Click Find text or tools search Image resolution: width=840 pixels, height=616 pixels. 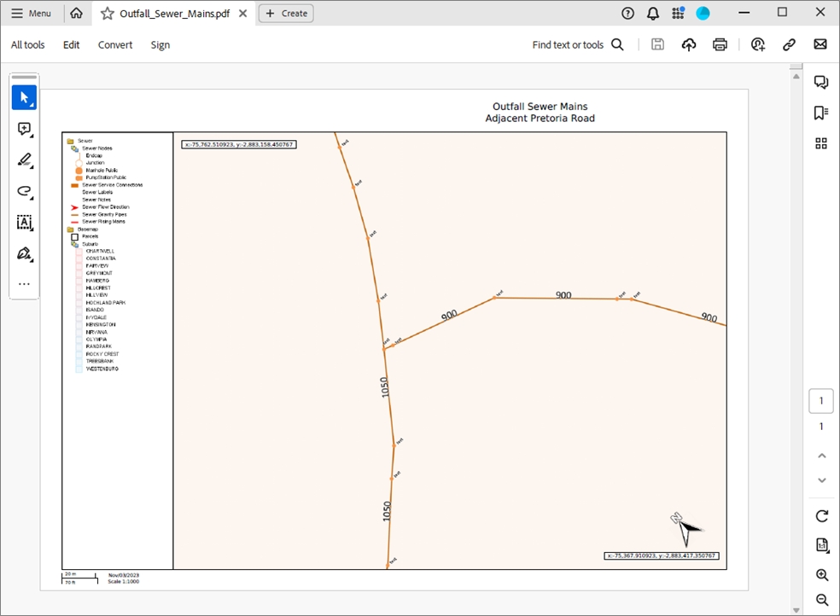[x=578, y=44]
